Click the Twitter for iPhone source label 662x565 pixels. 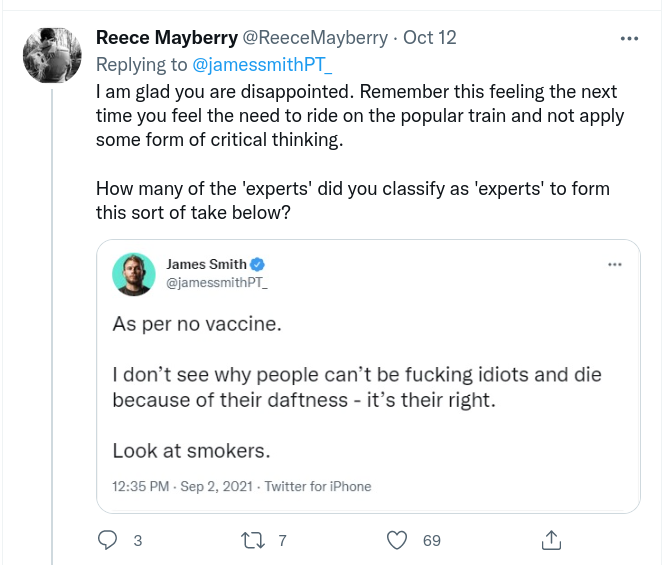317,487
